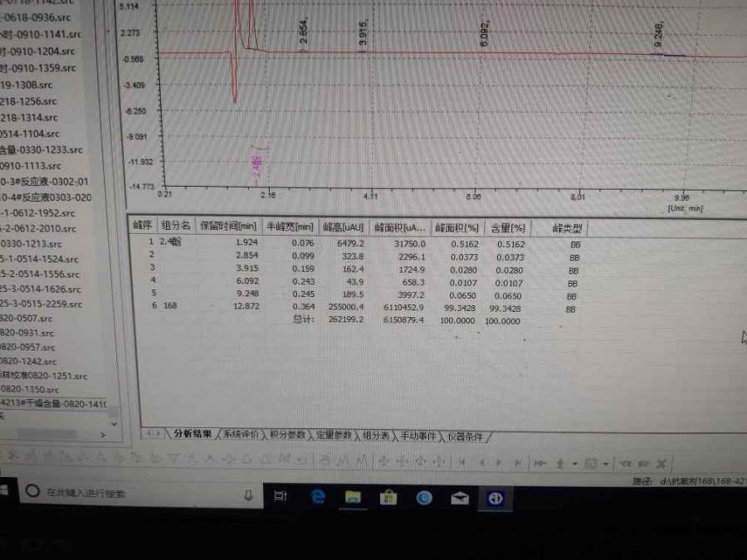This screenshot has width=747, height=560.
Task: Open the 仪器条件 tab
Action: [x=465, y=436]
